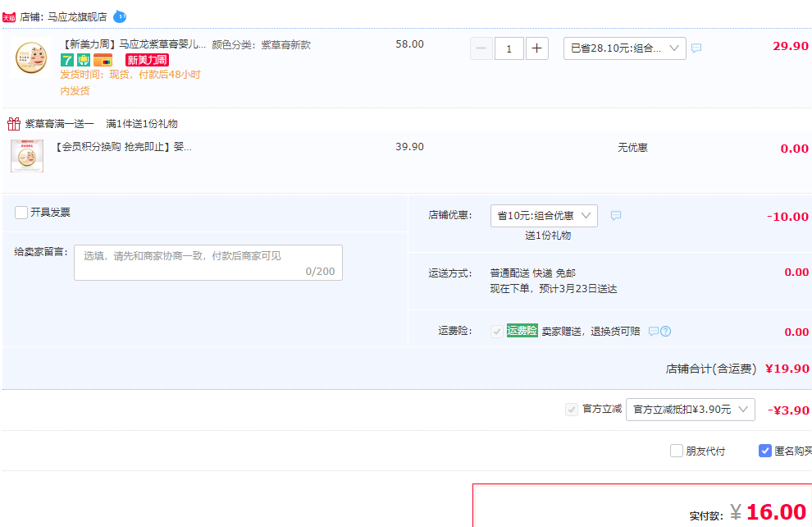
Task: Click the final payment amount 16.00
Action: coord(776,512)
